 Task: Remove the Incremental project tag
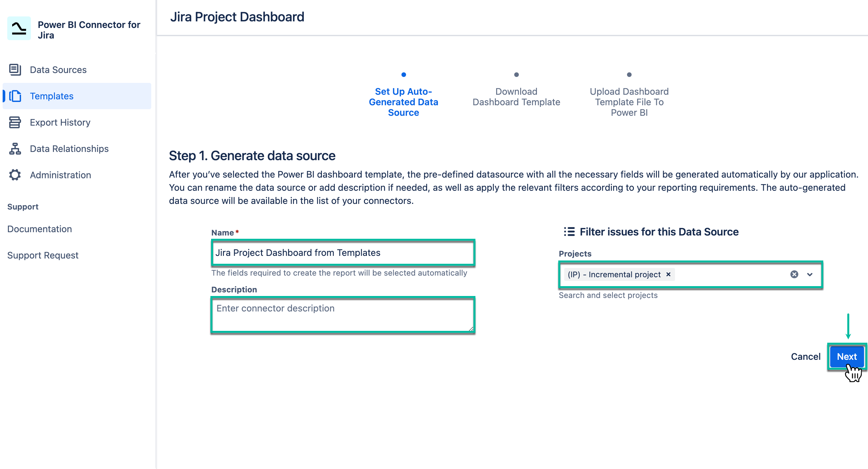click(x=668, y=274)
